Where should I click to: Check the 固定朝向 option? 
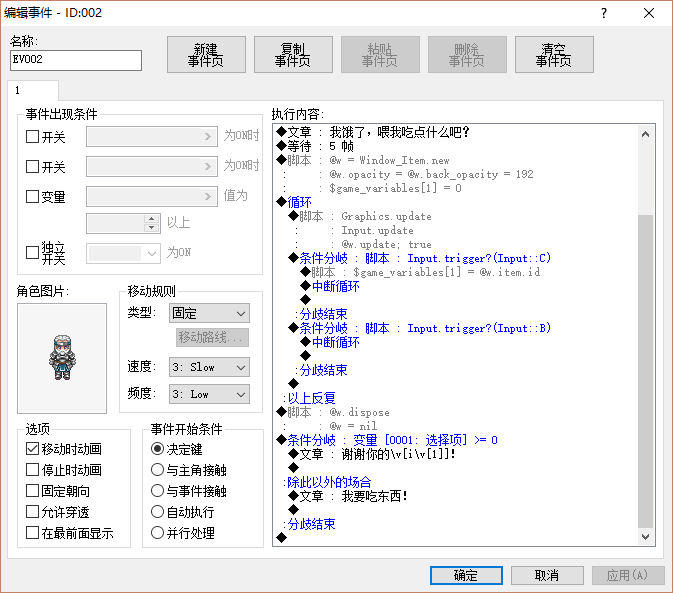point(33,491)
